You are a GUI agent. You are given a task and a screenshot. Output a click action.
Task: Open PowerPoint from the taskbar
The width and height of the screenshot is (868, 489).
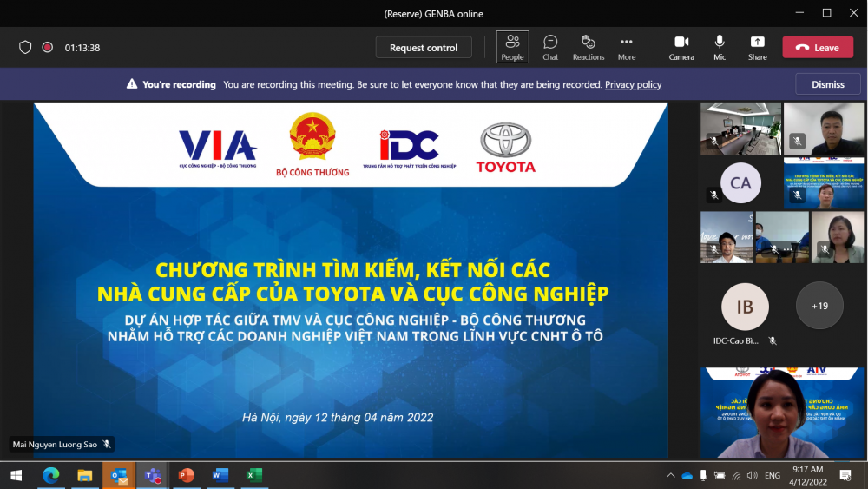[x=186, y=475]
